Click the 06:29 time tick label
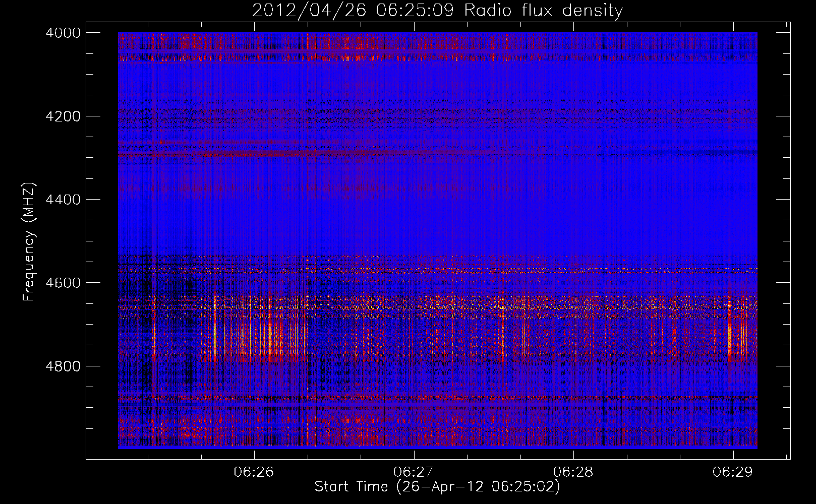The image size is (816, 504). pyautogui.click(x=733, y=472)
